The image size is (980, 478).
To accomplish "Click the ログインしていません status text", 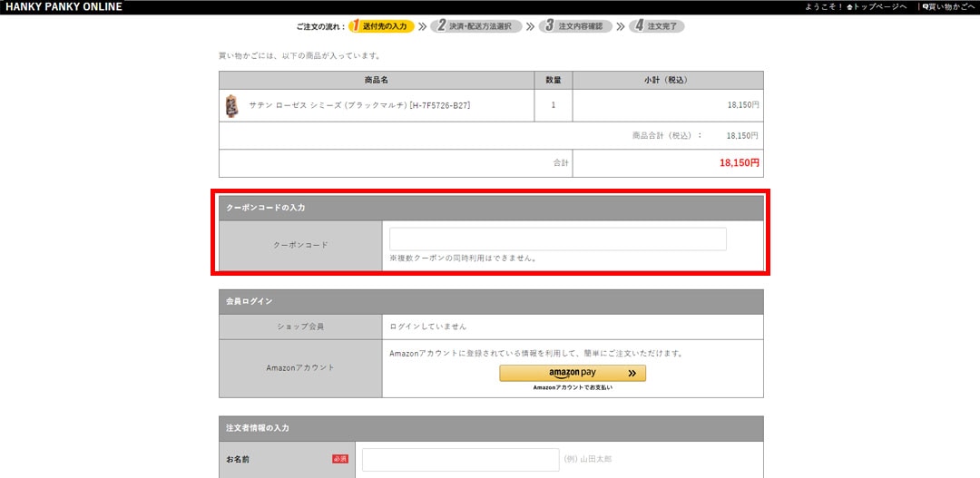I will (427, 327).
